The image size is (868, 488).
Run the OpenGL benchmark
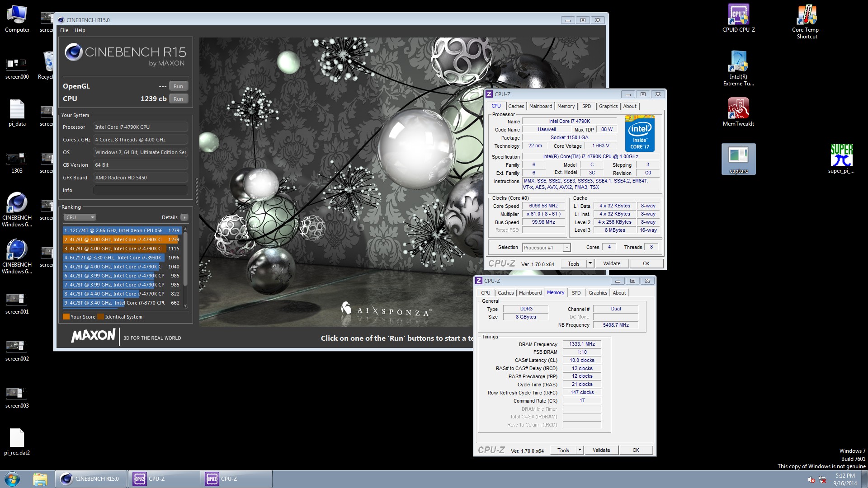click(179, 86)
